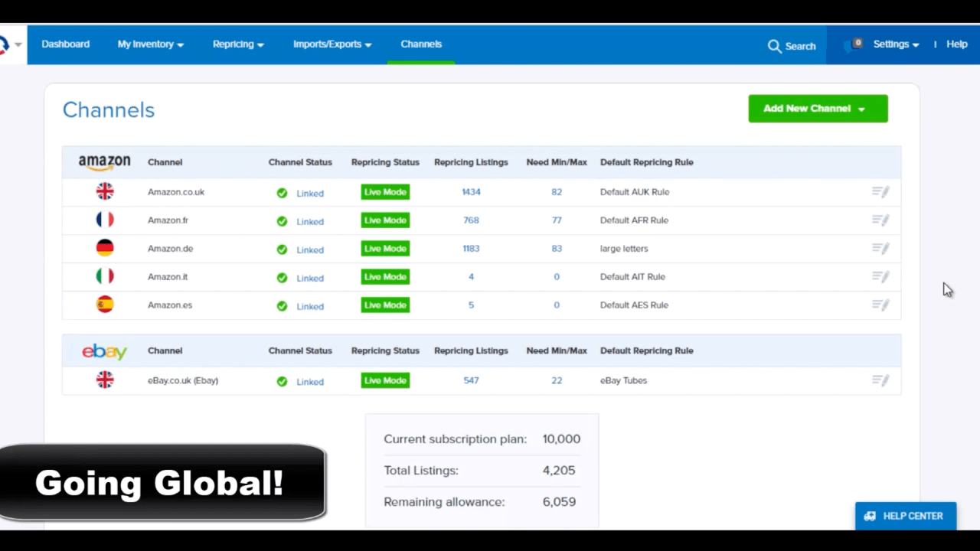Select the 'eBay Tubes' rule text
The image size is (980, 551).
[623, 380]
